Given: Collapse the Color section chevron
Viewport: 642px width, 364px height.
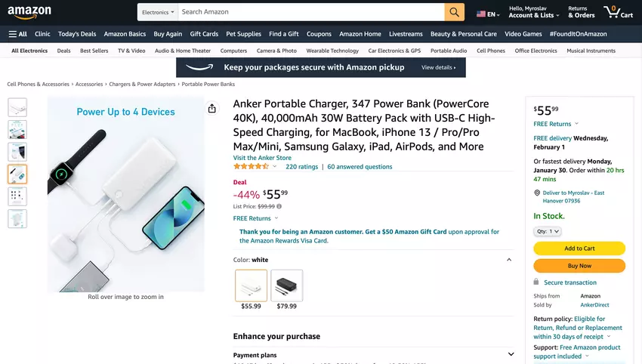Looking at the screenshot, I should 509,260.
